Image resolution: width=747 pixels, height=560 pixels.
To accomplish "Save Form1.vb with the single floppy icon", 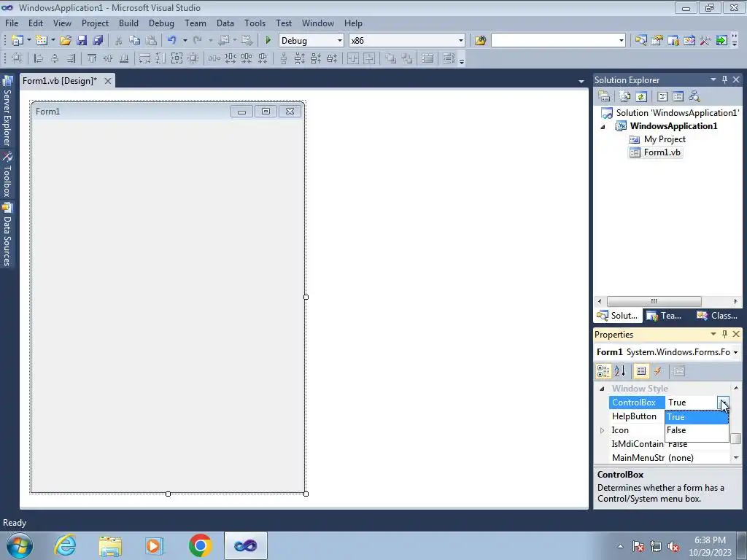I will pos(82,41).
